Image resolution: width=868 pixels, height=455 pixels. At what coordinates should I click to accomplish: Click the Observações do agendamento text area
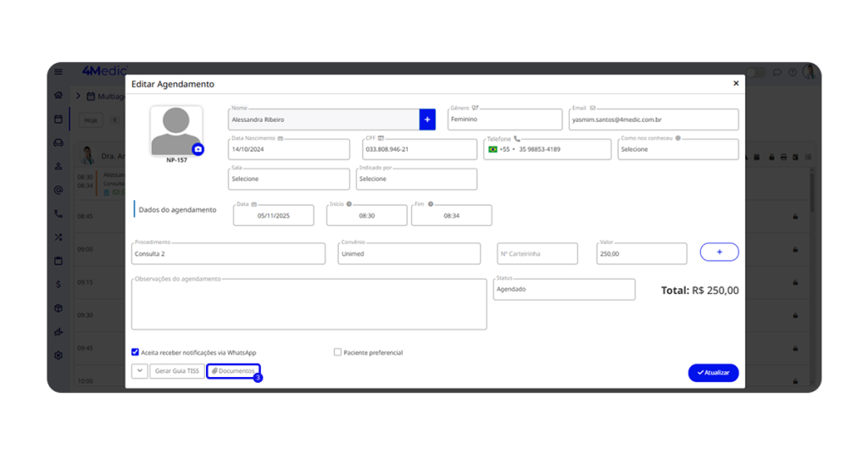pos(309,303)
